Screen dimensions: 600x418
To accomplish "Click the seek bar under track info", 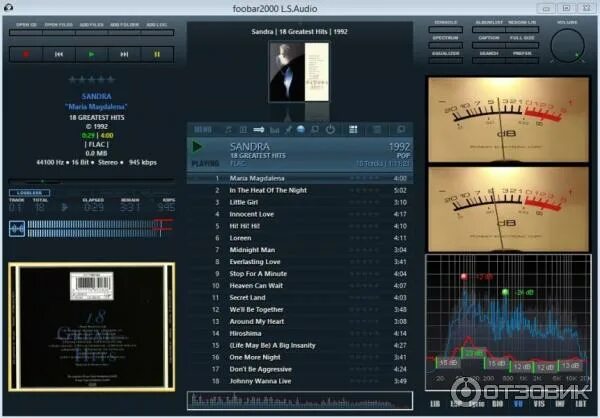I will point(91,181).
